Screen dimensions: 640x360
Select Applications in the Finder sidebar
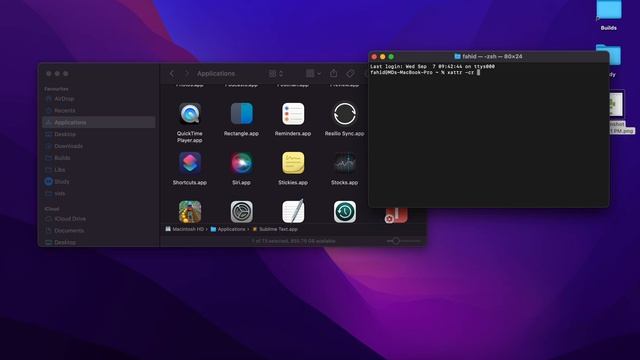(98, 122)
